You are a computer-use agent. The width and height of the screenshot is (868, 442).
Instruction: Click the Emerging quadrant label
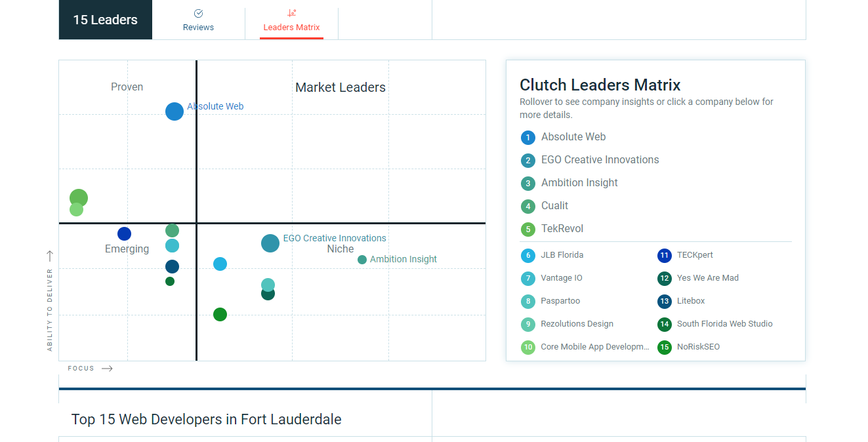coord(127,249)
